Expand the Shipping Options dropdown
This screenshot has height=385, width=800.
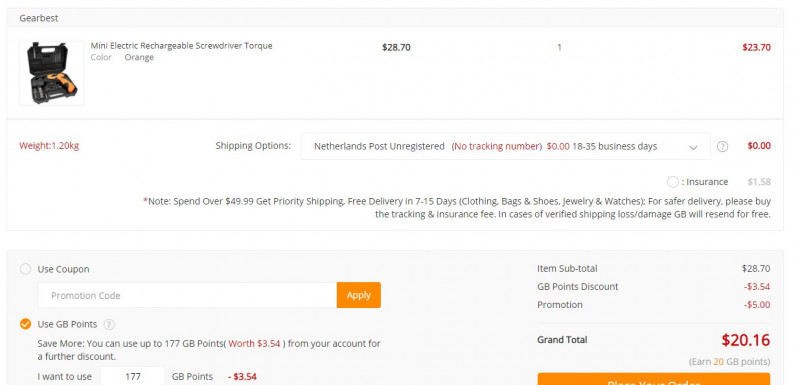(505, 146)
